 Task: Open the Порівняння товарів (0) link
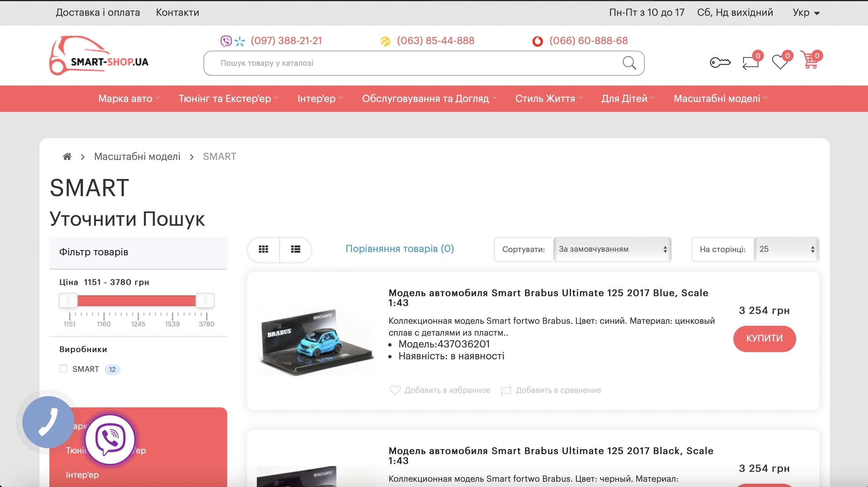400,248
